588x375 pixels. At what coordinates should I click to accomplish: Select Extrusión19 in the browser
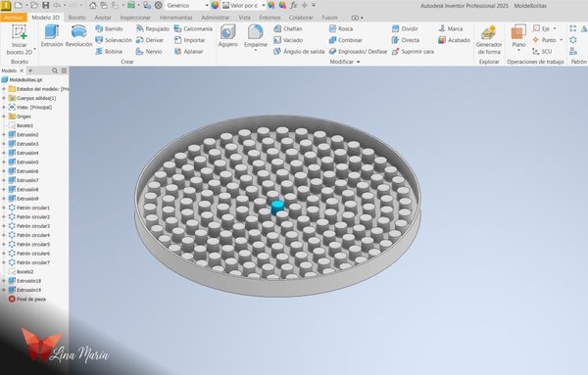click(x=24, y=290)
